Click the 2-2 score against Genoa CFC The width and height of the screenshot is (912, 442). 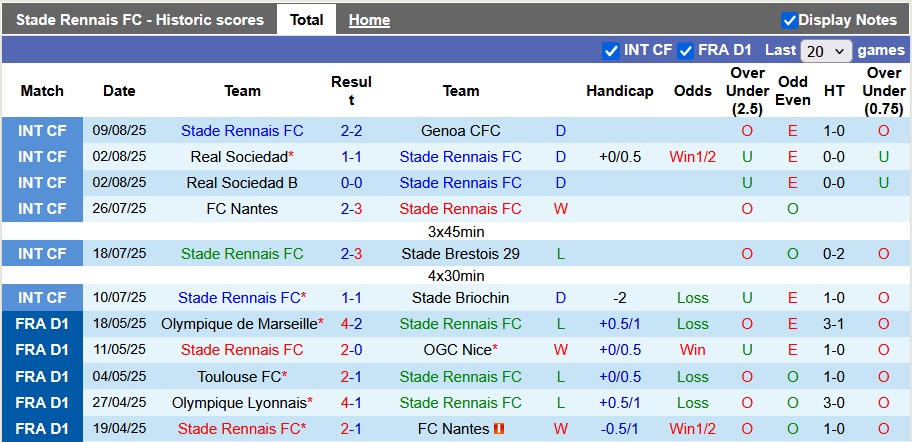coord(351,131)
